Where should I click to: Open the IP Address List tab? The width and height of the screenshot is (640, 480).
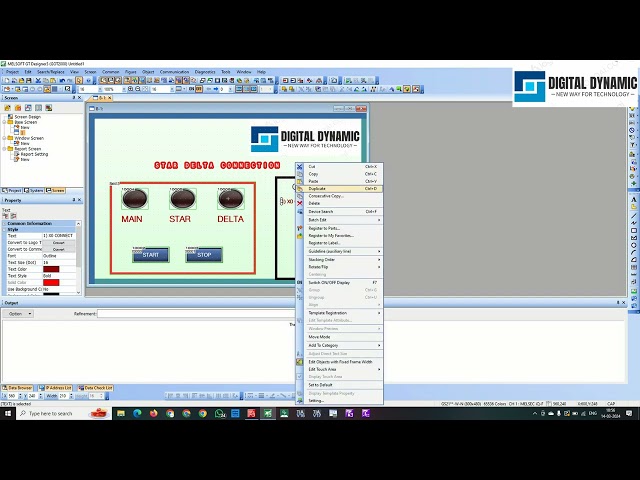pyautogui.click(x=55, y=388)
